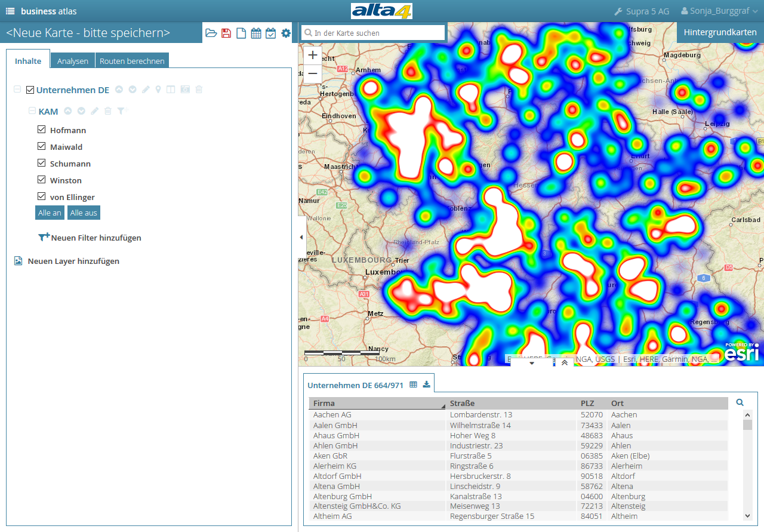Create a new blank map document
The width and height of the screenshot is (764, 532).
coord(241,33)
